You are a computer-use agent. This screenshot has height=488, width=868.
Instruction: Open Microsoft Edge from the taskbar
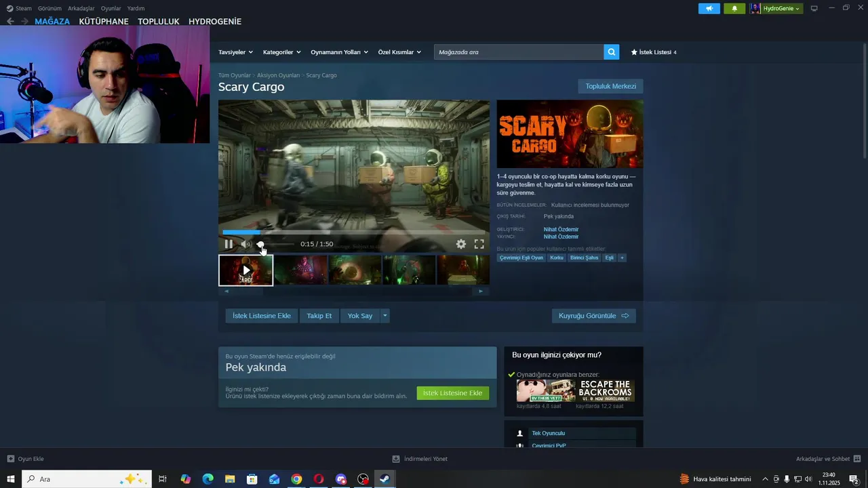pyautogui.click(x=208, y=479)
